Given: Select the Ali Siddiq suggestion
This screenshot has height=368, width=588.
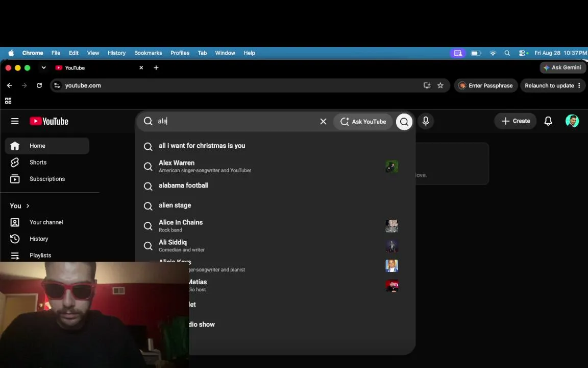Looking at the screenshot, I should pos(275,245).
